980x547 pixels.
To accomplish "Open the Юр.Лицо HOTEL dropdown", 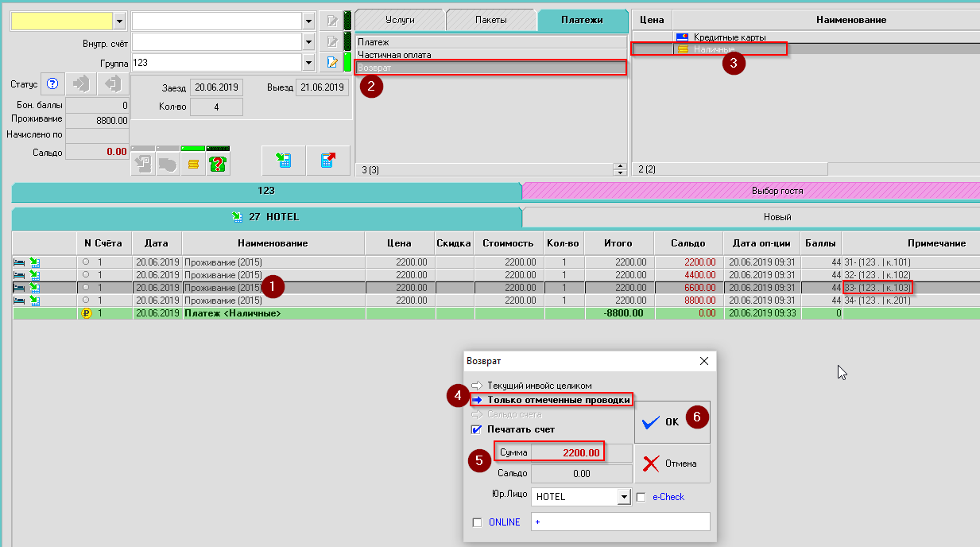I will click(623, 497).
